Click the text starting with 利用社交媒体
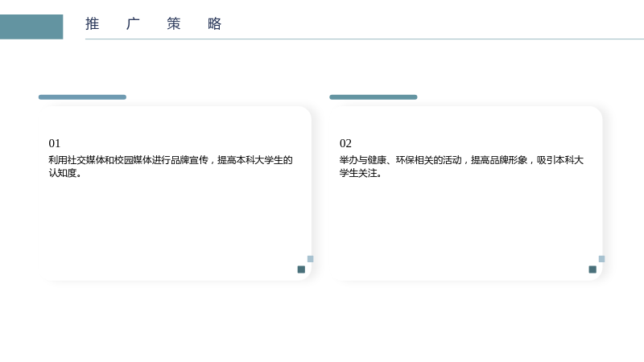 (171, 167)
